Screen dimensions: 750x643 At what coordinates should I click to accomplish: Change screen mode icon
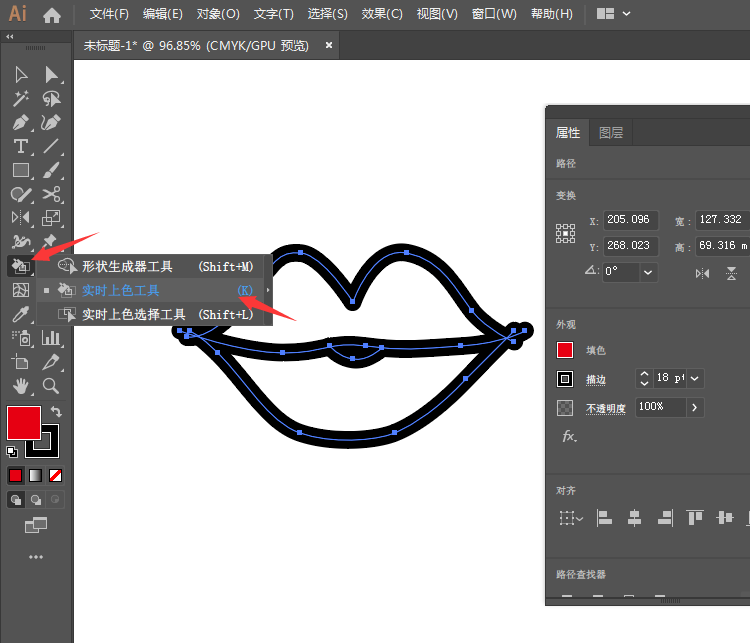pos(36,525)
